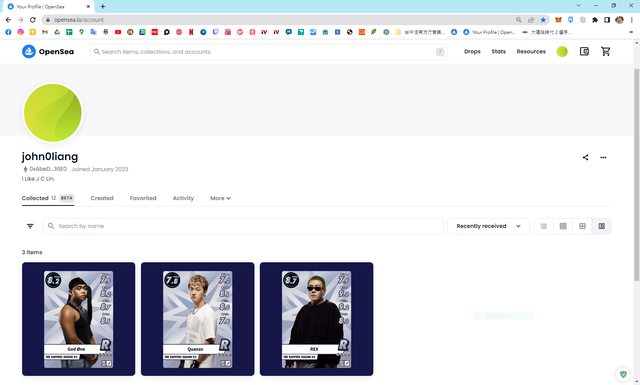
Task: Open the MetaMask fox extension
Action: click(x=558, y=20)
